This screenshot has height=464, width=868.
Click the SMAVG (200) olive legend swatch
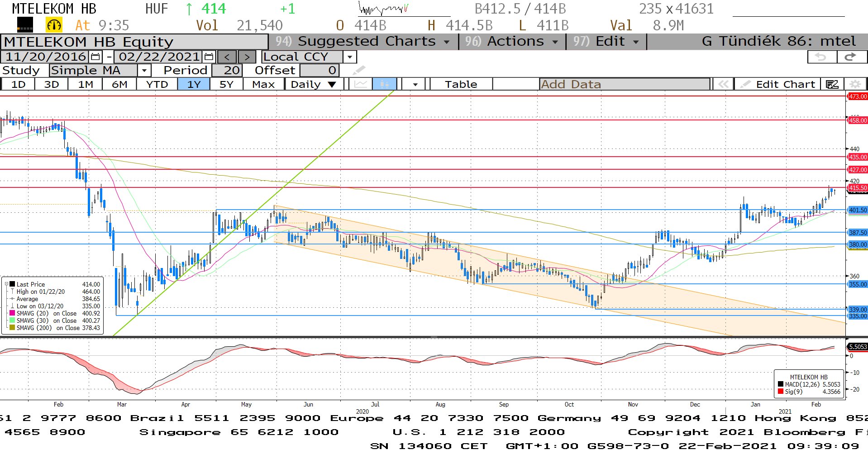12,328
